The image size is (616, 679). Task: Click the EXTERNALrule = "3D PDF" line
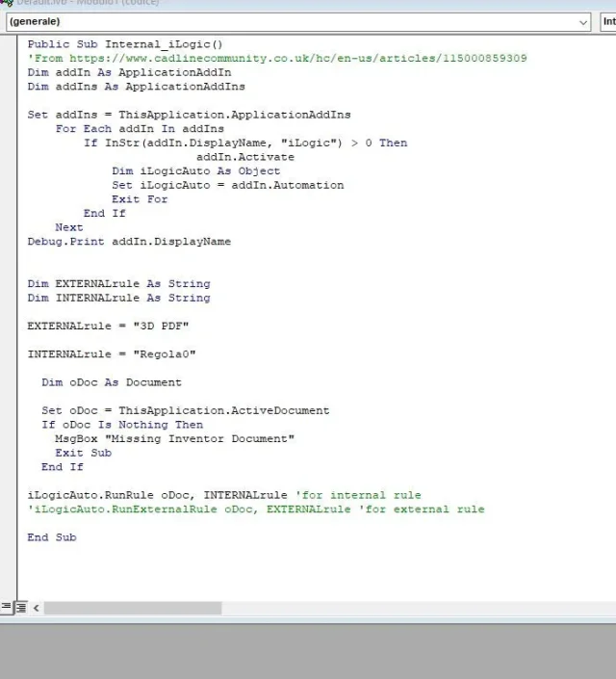coord(108,326)
